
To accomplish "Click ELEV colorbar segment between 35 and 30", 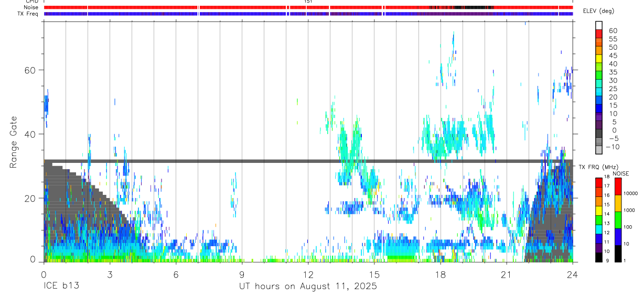I will point(599,75).
